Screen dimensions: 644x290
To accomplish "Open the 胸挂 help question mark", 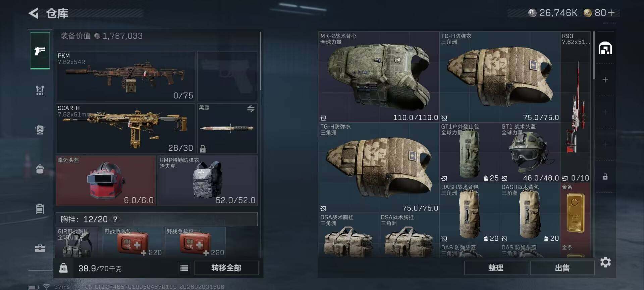I will point(115,219).
